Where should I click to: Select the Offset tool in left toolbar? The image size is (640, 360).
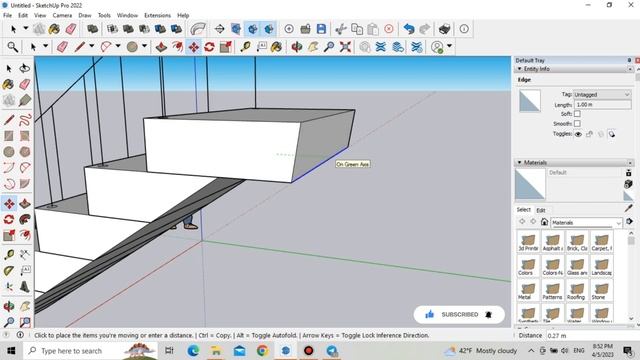(x=25, y=235)
